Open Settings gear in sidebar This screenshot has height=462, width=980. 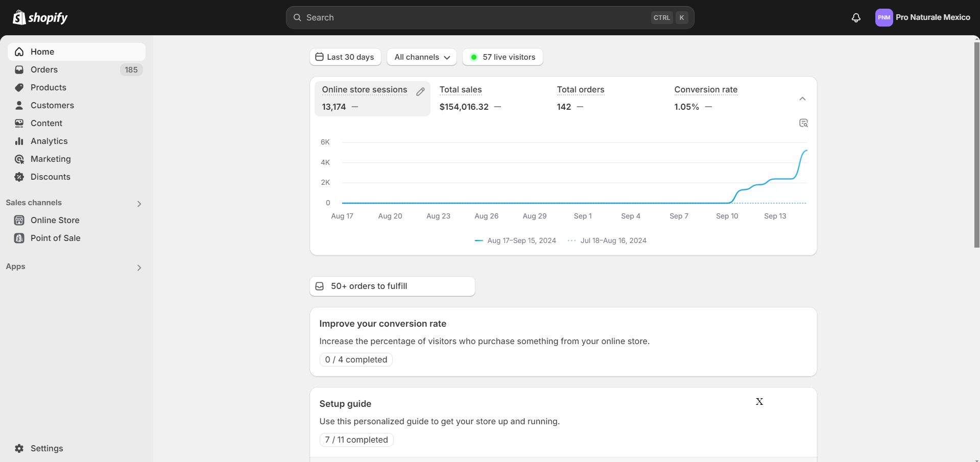(19, 448)
